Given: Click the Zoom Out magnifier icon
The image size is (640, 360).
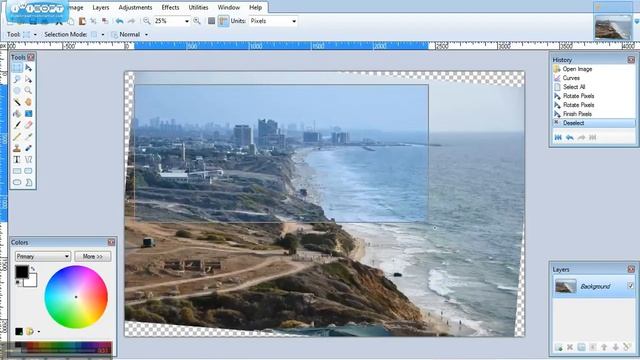Looking at the screenshot, I should tap(147, 21).
